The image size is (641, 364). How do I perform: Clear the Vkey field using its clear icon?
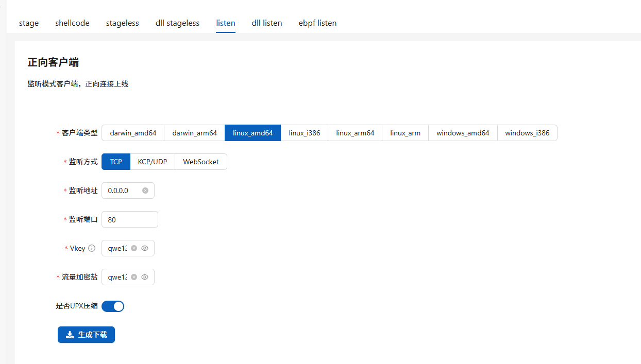pos(134,248)
